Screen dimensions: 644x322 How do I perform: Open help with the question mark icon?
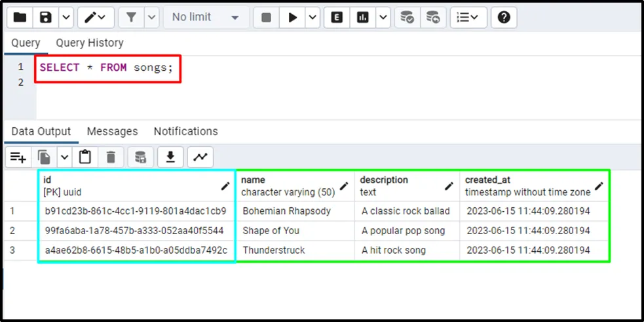tap(503, 18)
